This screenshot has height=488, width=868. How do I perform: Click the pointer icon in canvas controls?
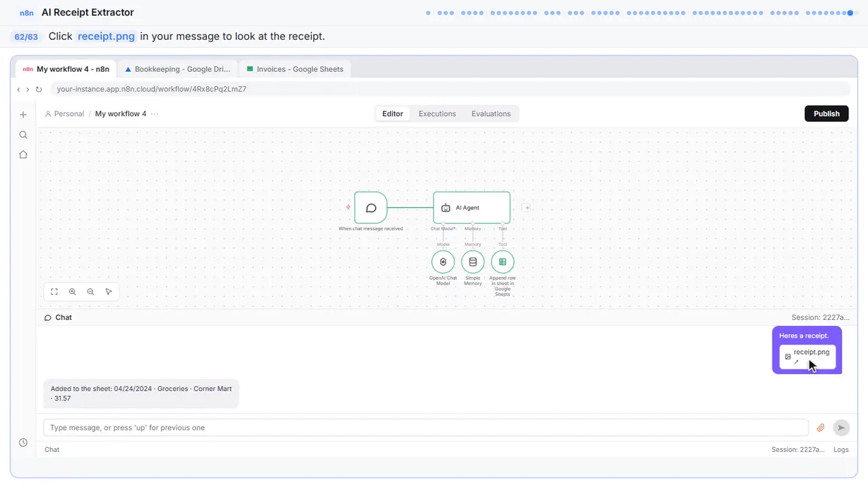click(x=108, y=291)
